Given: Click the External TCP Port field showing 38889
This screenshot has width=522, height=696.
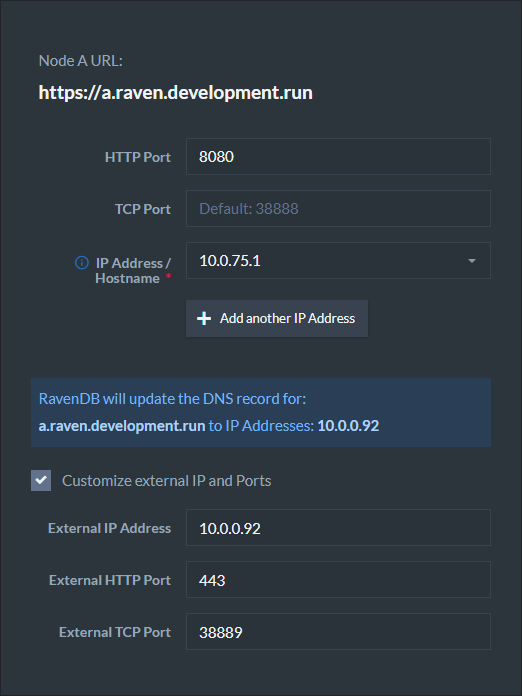Looking at the screenshot, I should pos(338,632).
